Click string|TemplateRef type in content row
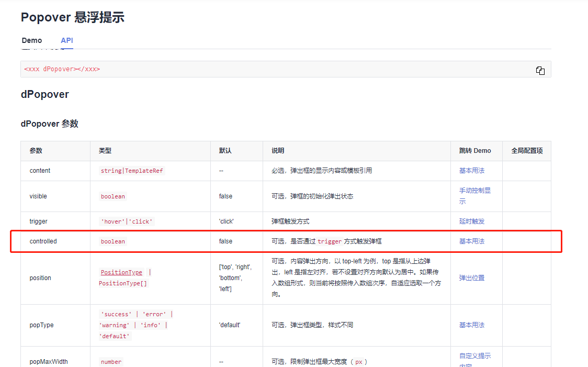This screenshot has height=367, width=588. pos(132,171)
